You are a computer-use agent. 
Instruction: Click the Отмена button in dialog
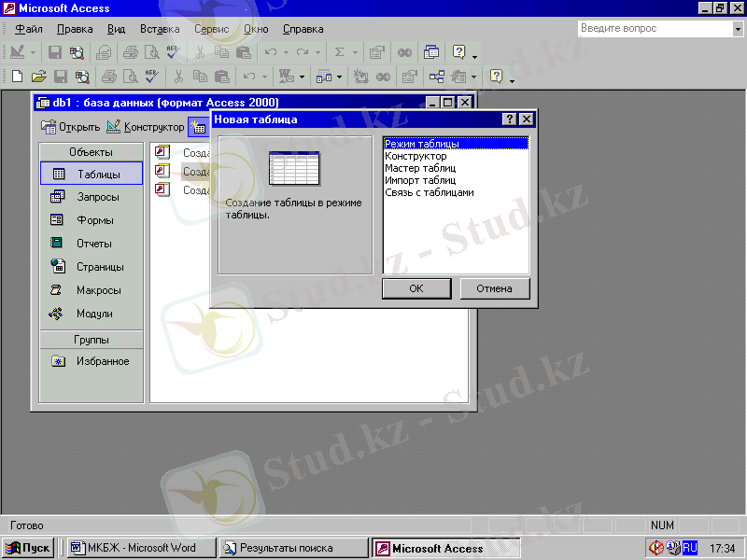coord(494,288)
